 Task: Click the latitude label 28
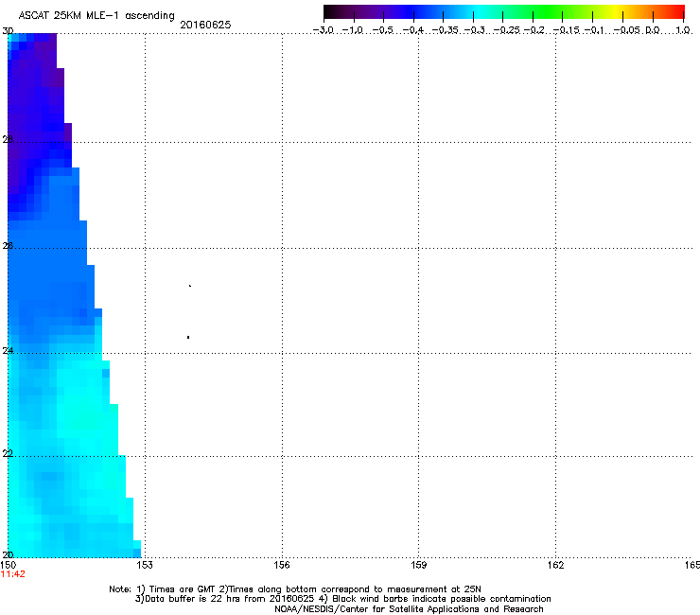8,139
